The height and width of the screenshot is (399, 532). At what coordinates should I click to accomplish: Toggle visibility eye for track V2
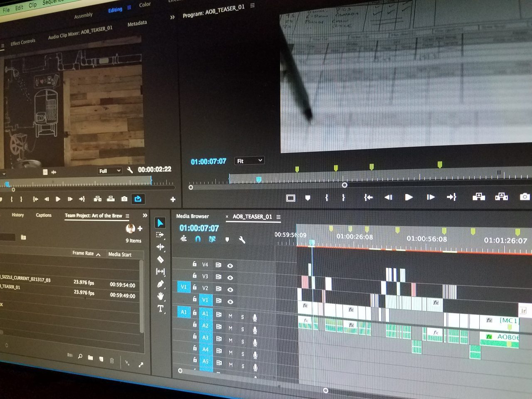tap(230, 290)
